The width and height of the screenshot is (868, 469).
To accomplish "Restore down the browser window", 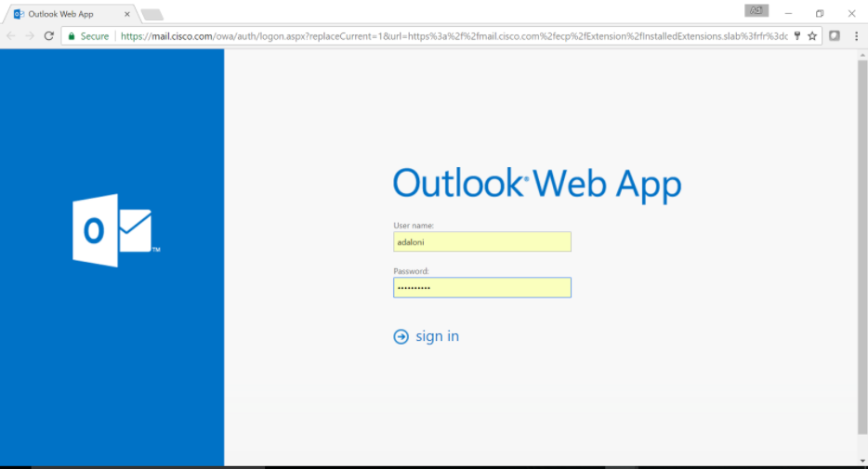I will [820, 13].
